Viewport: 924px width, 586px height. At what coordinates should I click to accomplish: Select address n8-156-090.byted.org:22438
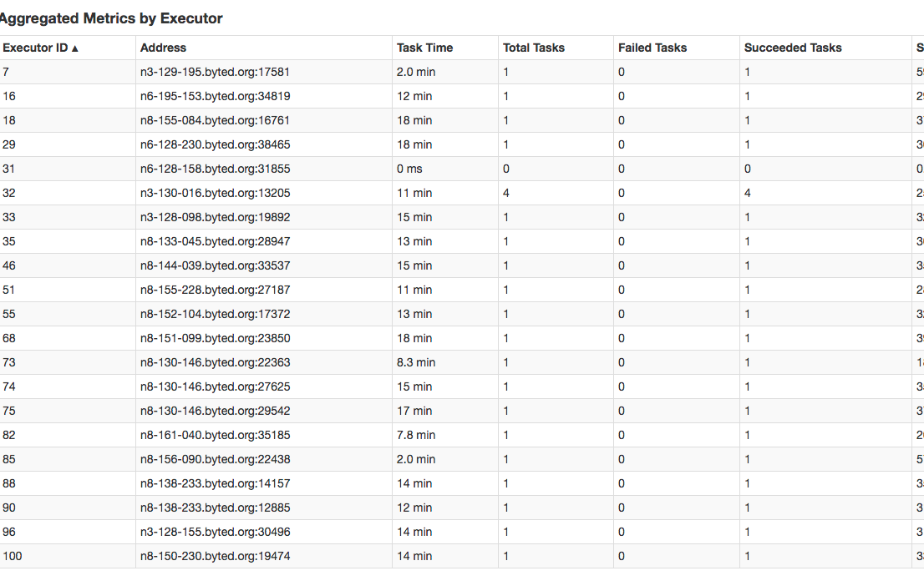(x=215, y=459)
